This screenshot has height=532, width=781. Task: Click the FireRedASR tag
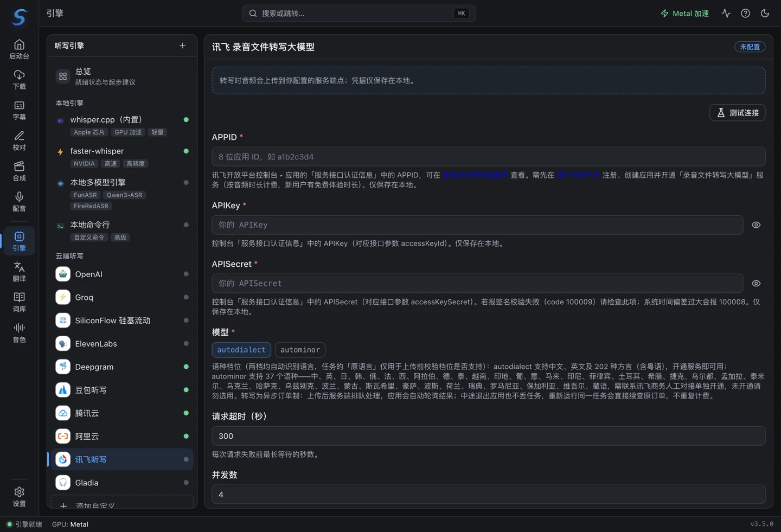pos(91,206)
